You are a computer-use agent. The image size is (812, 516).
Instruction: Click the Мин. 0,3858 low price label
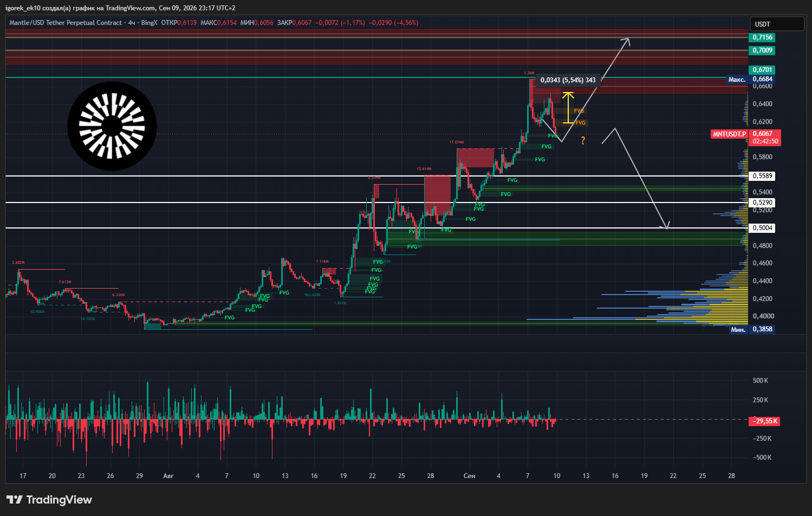coord(752,329)
